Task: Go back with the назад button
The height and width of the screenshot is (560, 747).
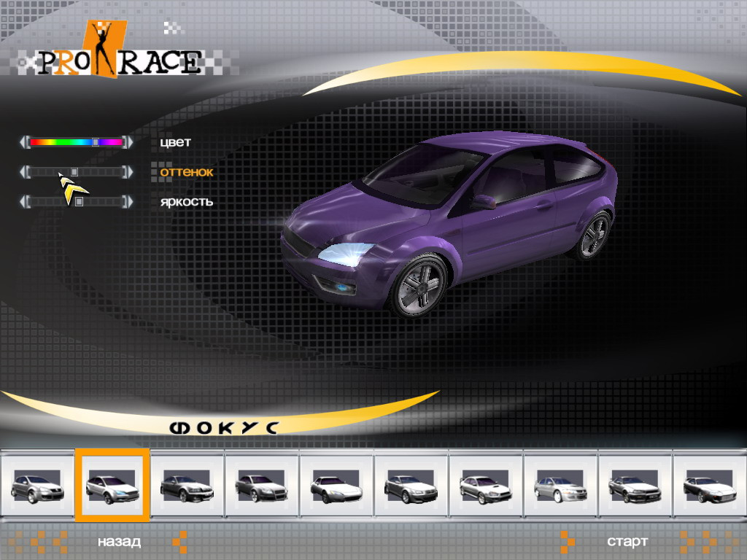Action: coord(119,542)
